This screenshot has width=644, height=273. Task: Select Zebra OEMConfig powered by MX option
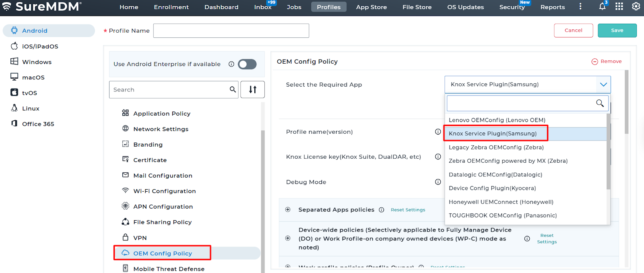tap(508, 161)
